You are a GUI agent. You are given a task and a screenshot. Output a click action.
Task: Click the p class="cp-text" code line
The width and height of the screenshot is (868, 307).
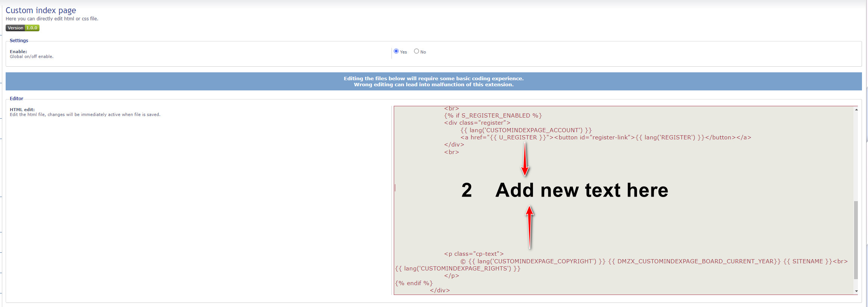coord(473,254)
